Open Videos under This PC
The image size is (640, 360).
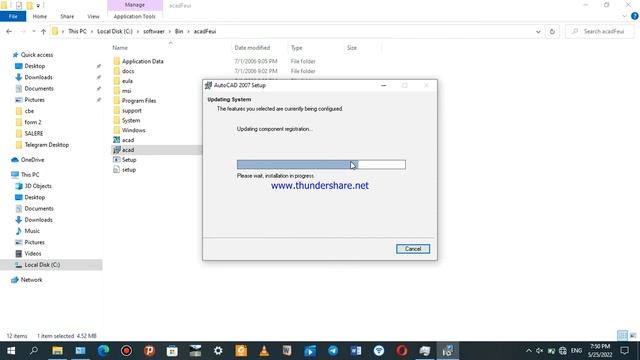(x=33, y=253)
